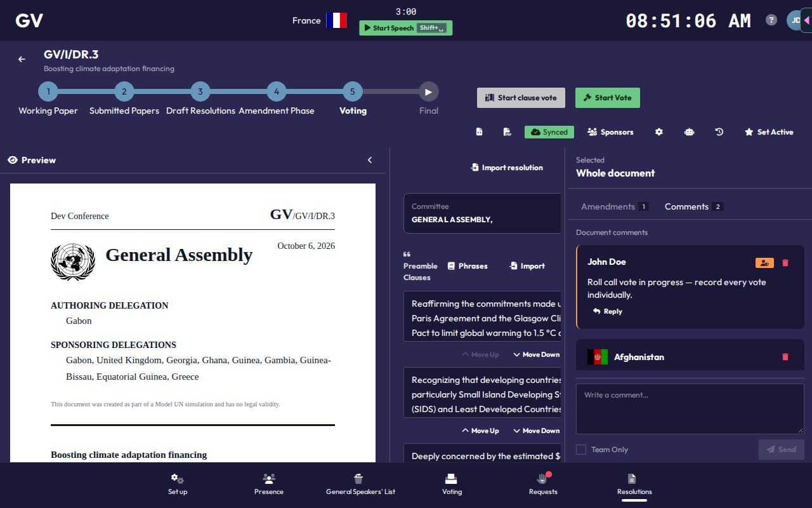Go to step 1 Working Paper
The width and height of the screenshot is (812, 508).
(x=48, y=91)
